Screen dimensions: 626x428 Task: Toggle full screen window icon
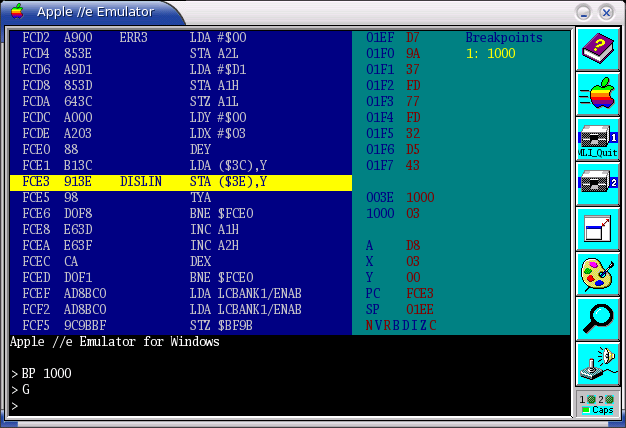598,229
